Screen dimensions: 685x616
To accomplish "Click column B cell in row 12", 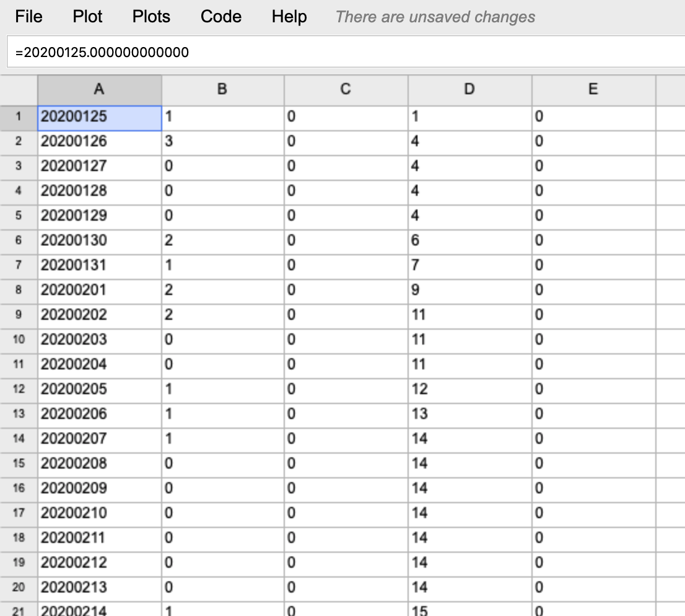I will [223, 391].
